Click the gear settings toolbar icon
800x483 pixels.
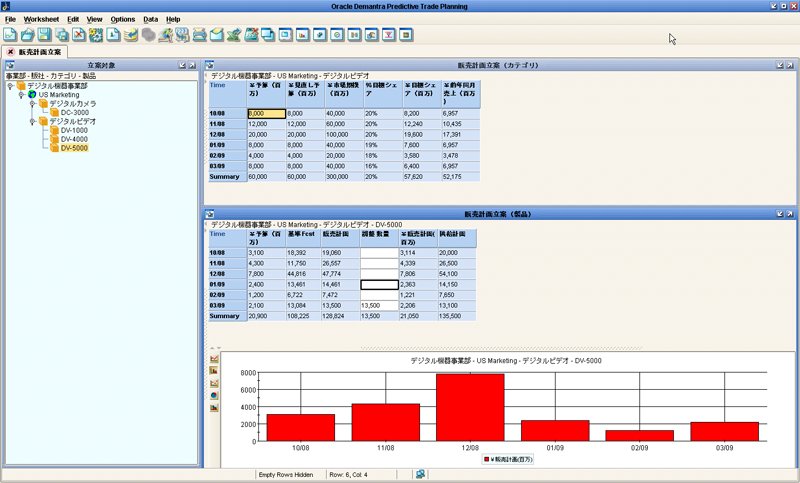[x=96, y=35]
